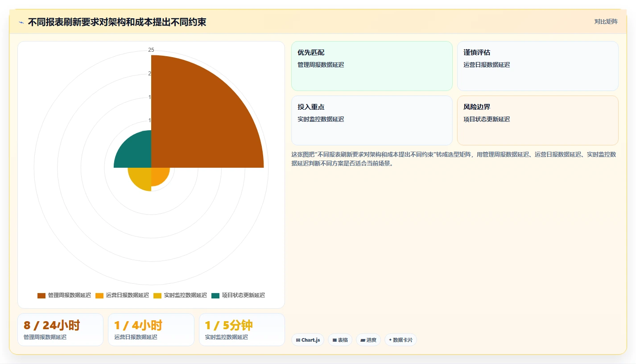Screen dimensions: 636x364
Task: Click 运营日报数据延迟 caption under 1 / 4小时
Action: point(136,337)
